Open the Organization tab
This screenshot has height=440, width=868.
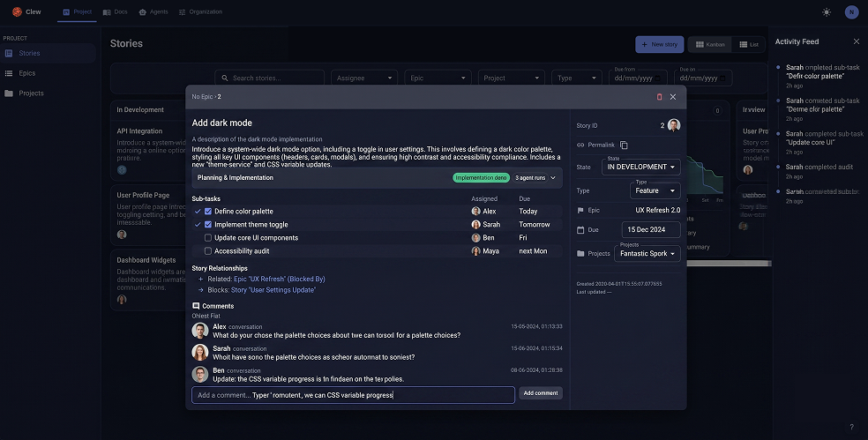pyautogui.click(x=200, y=11)
